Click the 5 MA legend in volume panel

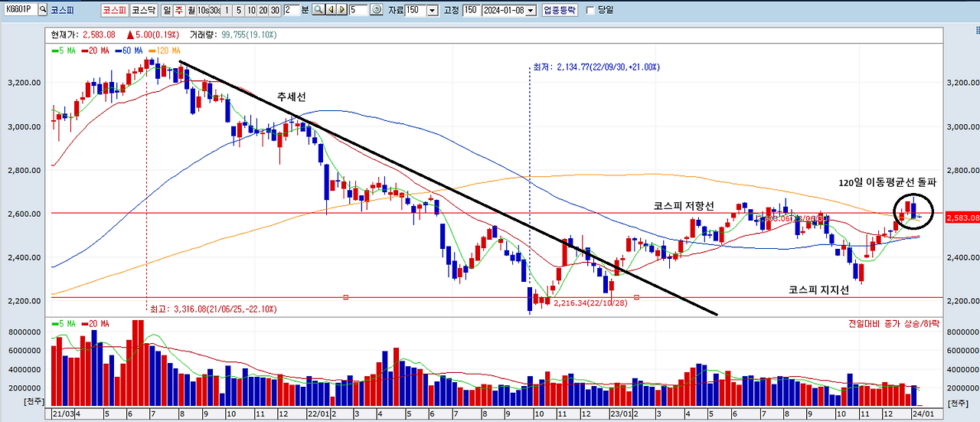(x=63, y=323)
